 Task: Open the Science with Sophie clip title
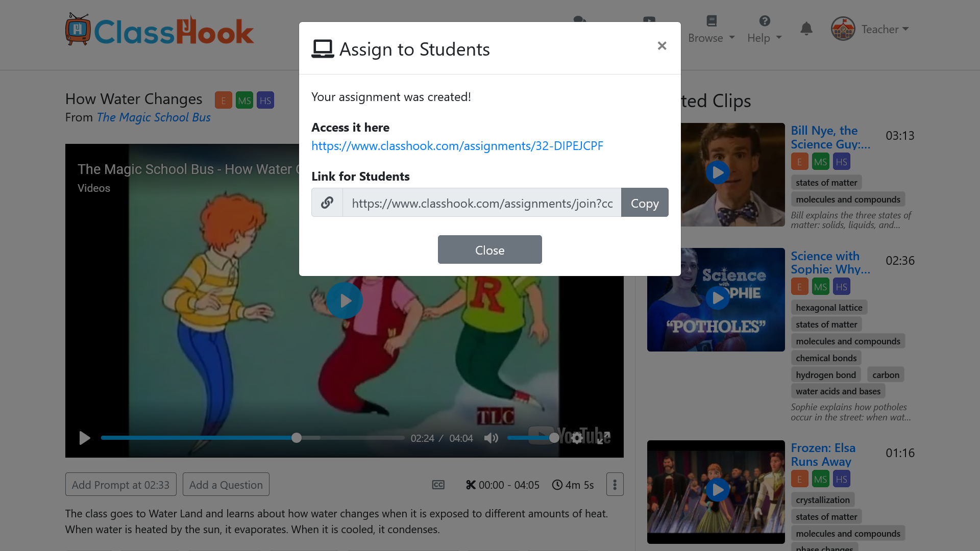[830, 263]
